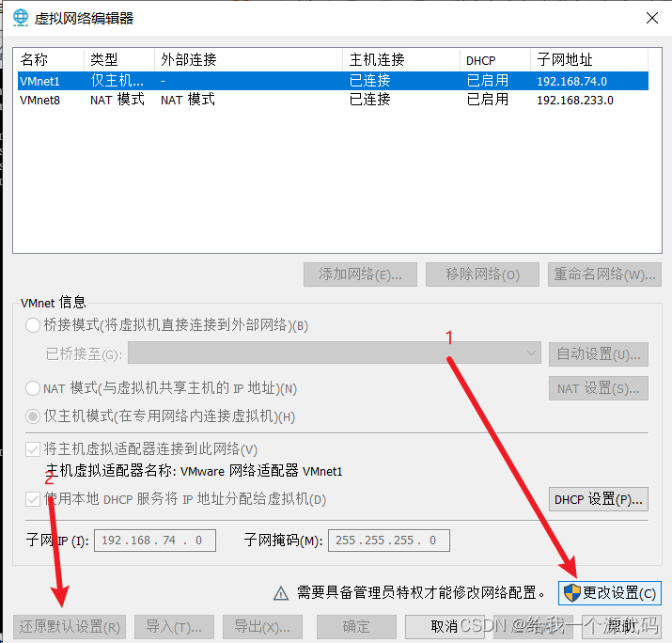Open the 已桥接至 dropdown
Viewport: 672px width, 643px height.
335,353
